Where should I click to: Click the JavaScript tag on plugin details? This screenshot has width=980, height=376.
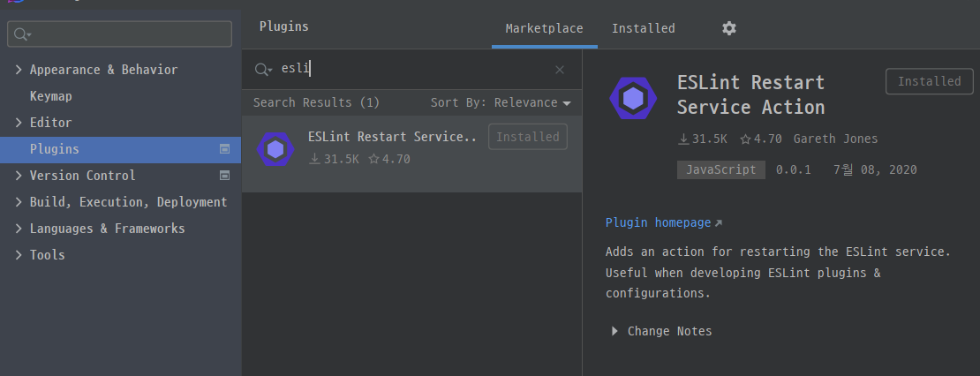pos(720,169)
